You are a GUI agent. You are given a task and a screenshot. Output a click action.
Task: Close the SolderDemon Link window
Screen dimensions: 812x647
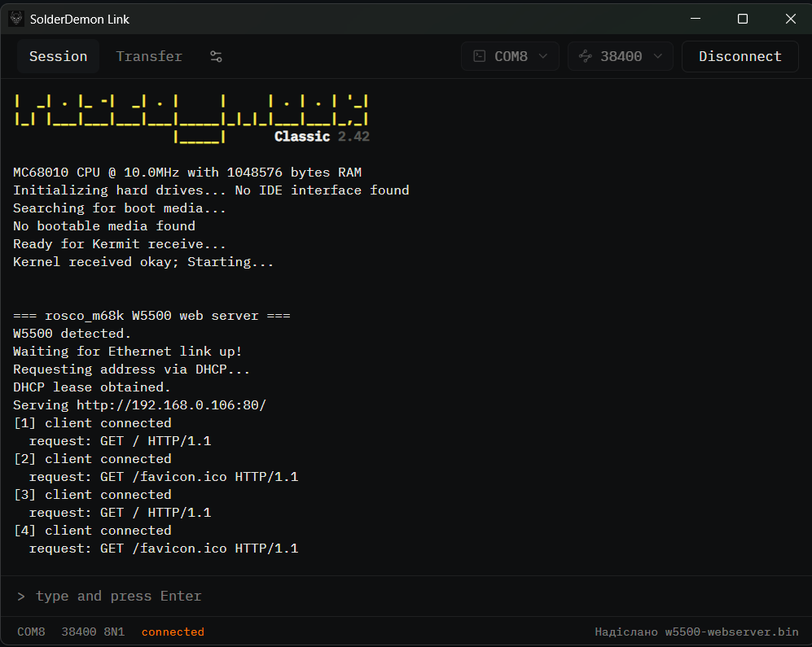click(790, 19)
